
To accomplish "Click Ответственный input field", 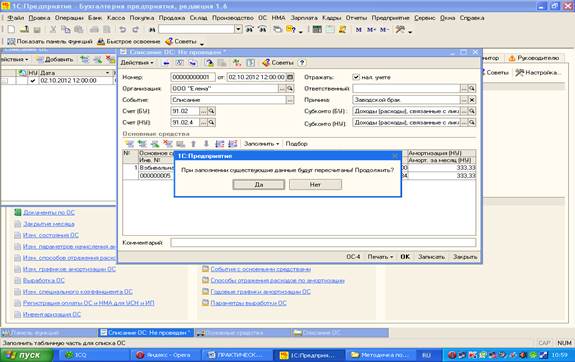I will [406, 88].
